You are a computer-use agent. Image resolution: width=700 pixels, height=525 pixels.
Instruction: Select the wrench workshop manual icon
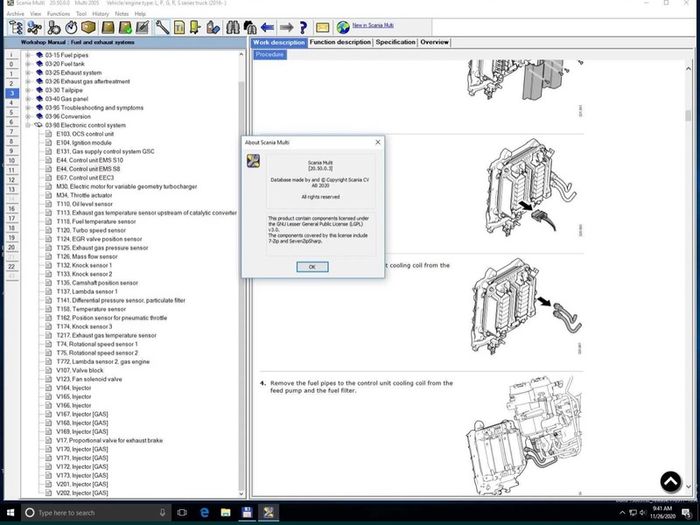pos(162,28)
